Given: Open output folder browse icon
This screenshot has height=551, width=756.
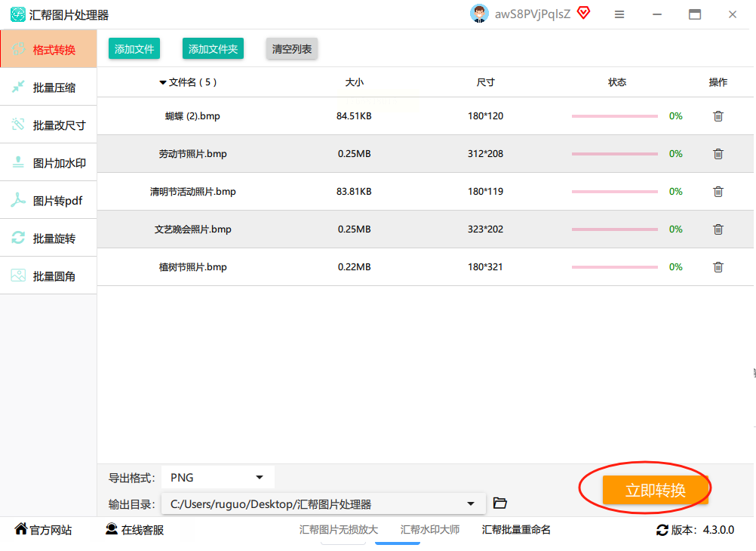Looking at the screenshot, I should click(x=499, y=503).
